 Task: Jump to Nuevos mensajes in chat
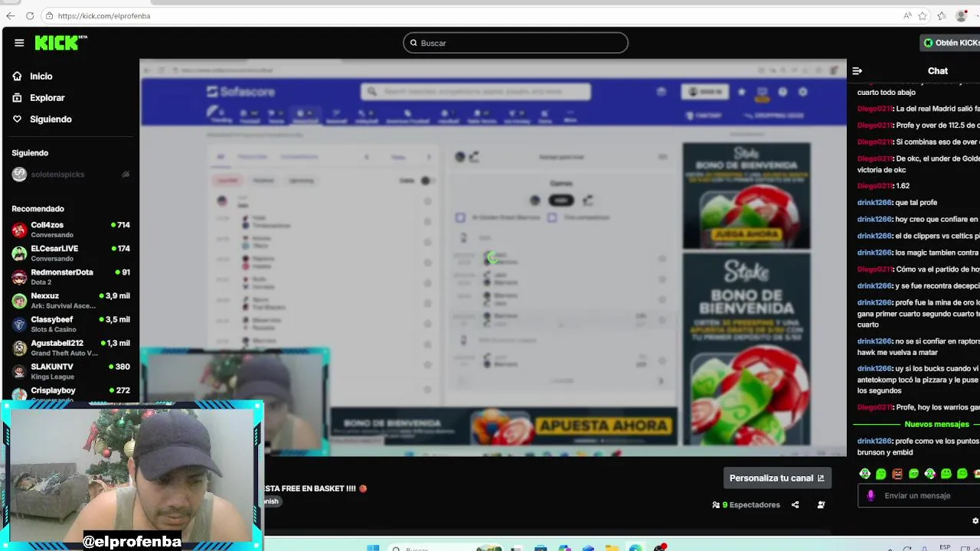click(936, 424)
